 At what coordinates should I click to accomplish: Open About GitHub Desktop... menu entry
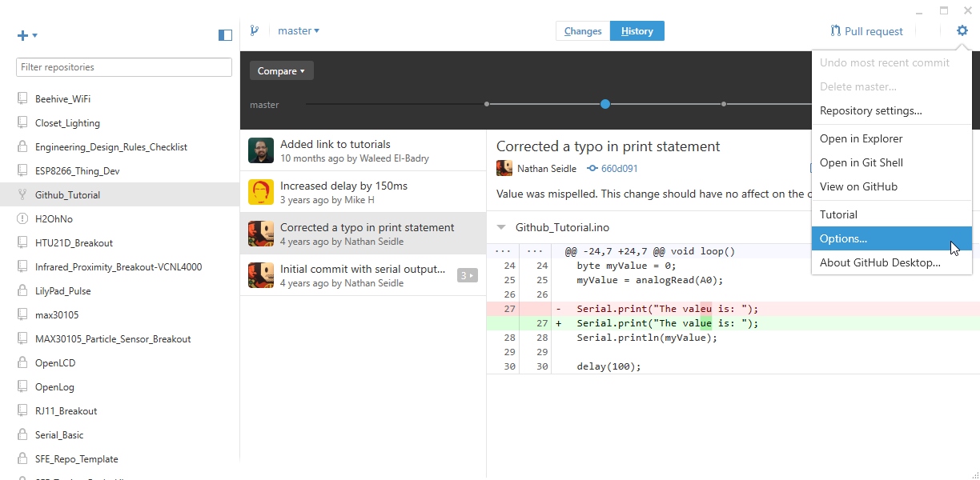click(x=892, y=262)
